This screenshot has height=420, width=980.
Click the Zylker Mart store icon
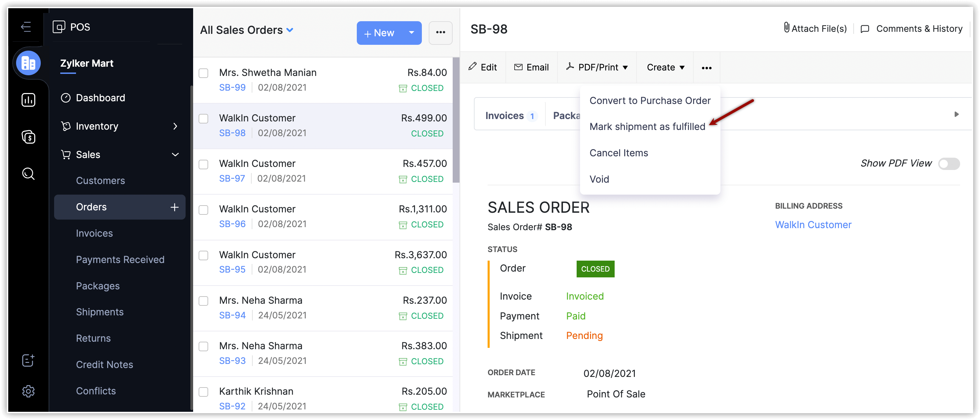coord(28,63)
